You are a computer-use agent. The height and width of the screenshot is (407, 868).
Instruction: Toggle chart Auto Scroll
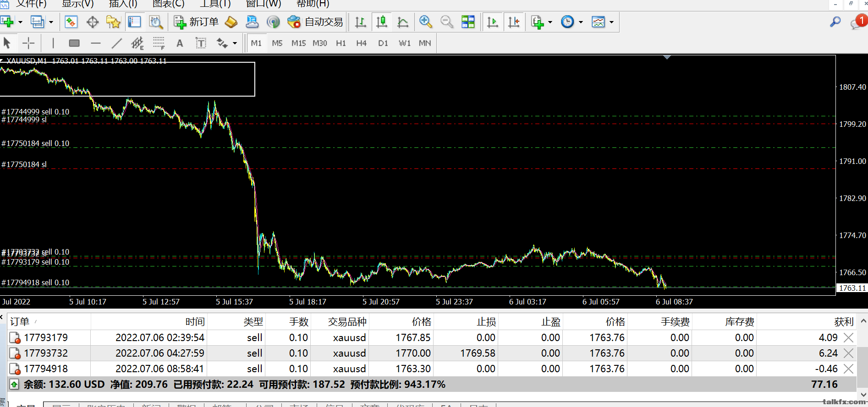point(493,22)
